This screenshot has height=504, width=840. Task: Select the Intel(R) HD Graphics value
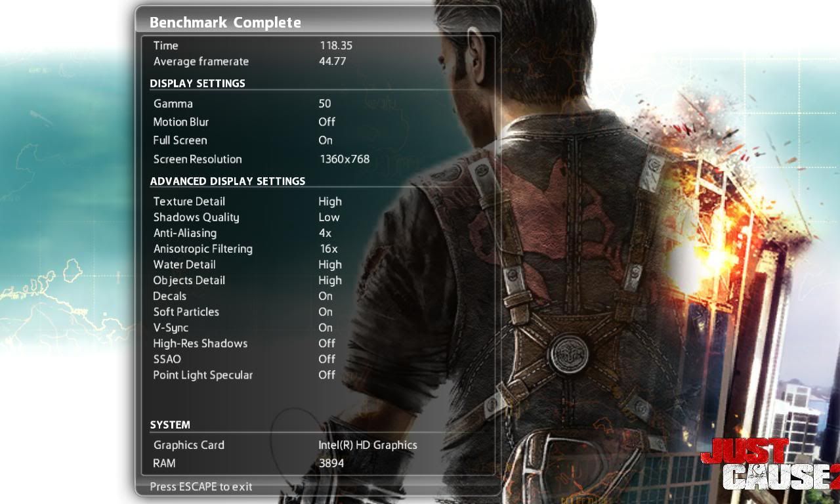(x=367, y=445)
